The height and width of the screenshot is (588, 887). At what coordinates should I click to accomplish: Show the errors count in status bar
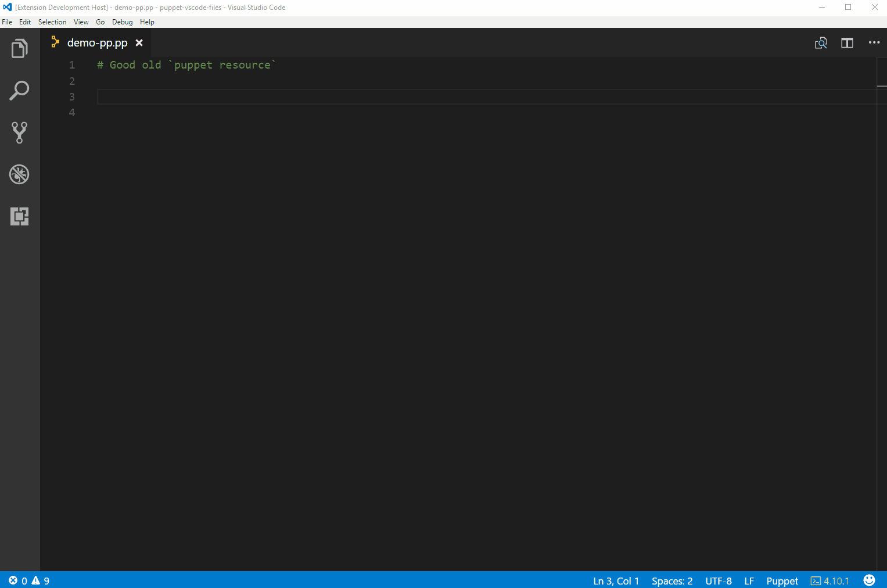[18, 580]
